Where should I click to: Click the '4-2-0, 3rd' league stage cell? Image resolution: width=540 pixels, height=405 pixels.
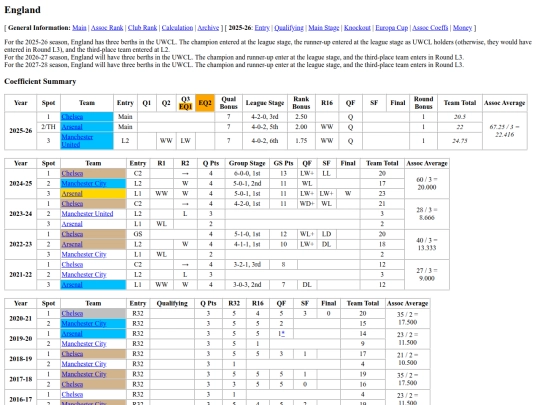[264, 117]
